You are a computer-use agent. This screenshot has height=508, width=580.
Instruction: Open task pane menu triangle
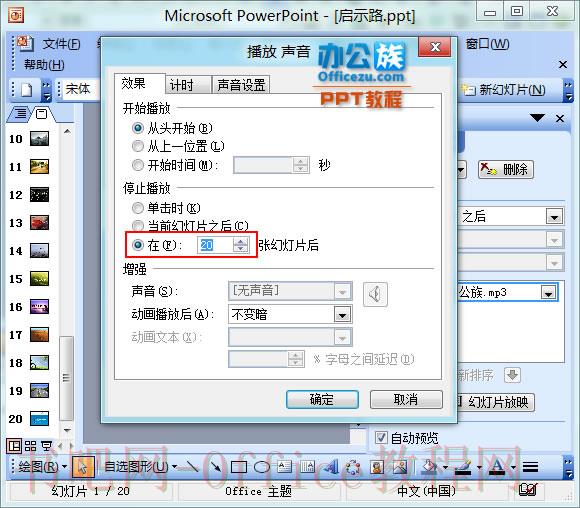(x=537, y=118)
